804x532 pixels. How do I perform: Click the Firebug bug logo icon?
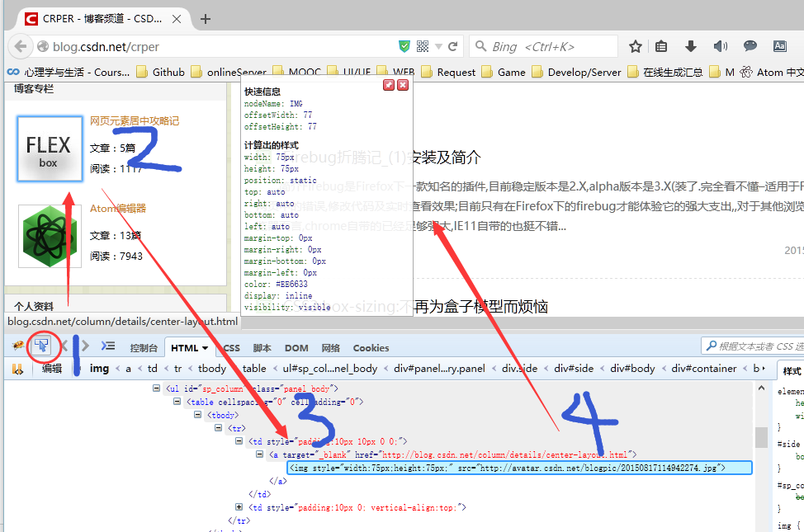point(18,346)
